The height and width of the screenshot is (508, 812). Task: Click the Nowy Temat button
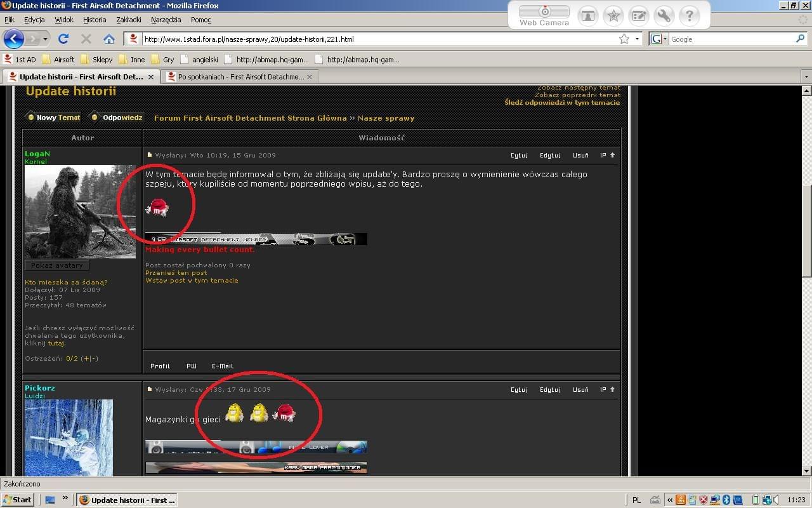(x=53, y=117)
